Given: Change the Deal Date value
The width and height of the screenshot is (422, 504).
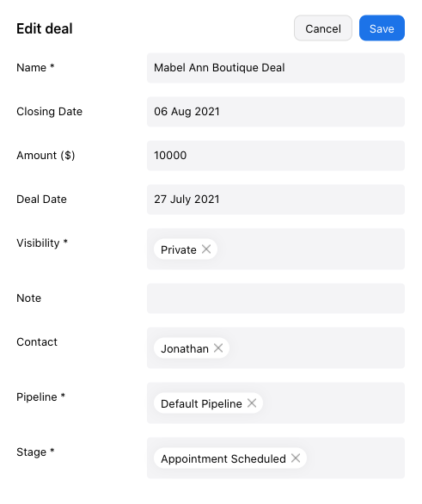Looking at the screenshot, I should (276, 200).
